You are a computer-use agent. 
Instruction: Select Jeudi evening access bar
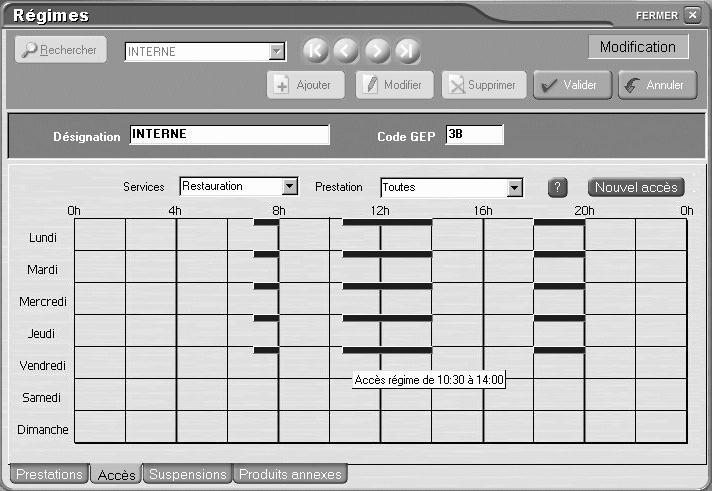click(x=559, y=318)
